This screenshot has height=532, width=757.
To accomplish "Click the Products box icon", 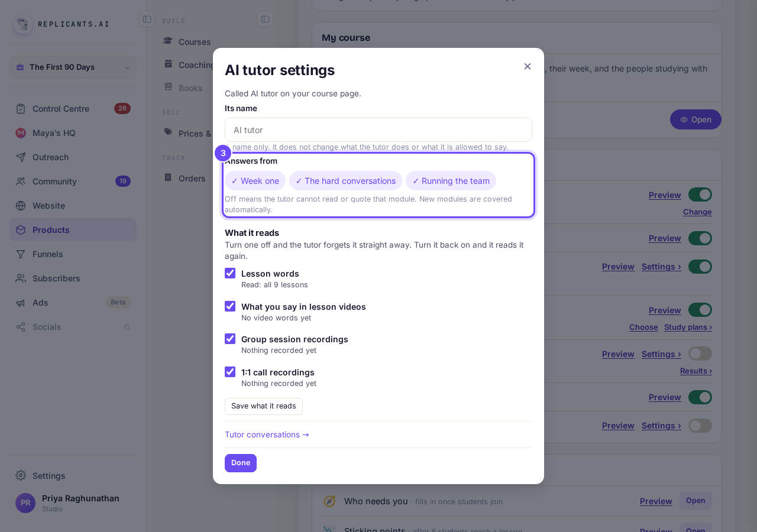I will (21, 230).
